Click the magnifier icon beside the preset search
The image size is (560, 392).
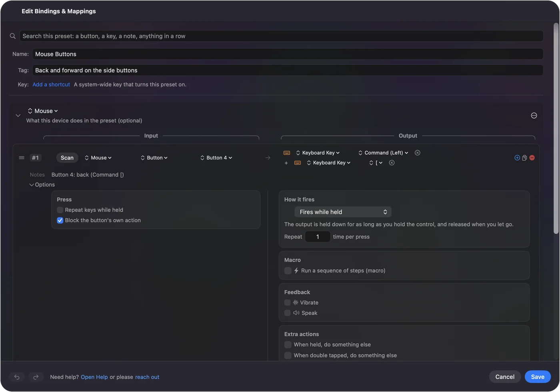pyautogui.click(x=13, y=36)
